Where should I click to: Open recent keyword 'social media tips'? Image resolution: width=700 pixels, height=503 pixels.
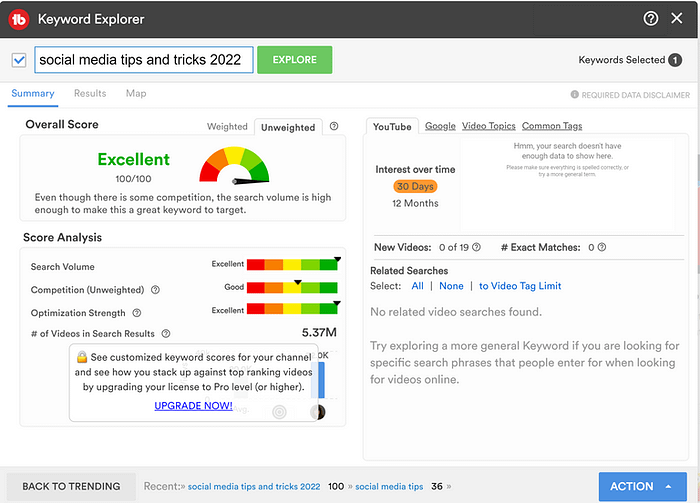coord(389,486)
